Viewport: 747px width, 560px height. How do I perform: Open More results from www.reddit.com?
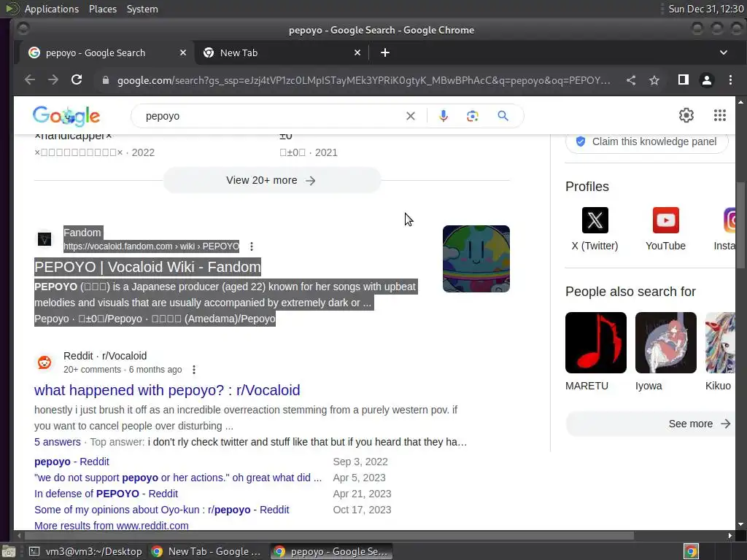(112, 526)
